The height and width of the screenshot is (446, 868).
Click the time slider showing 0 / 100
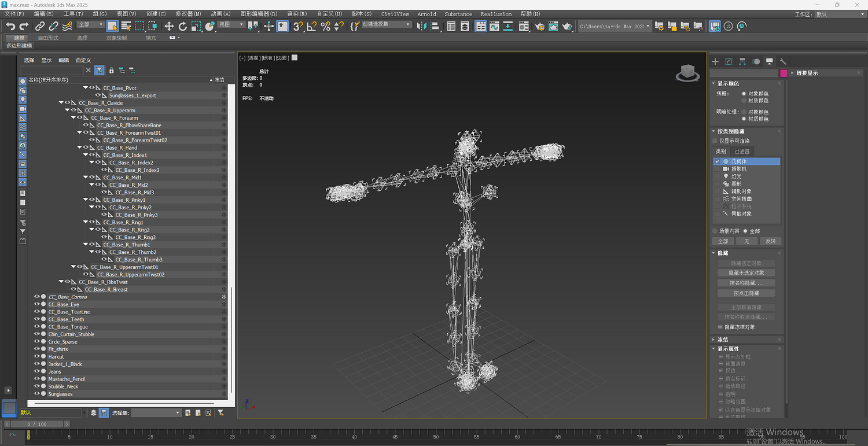(36, 424)
